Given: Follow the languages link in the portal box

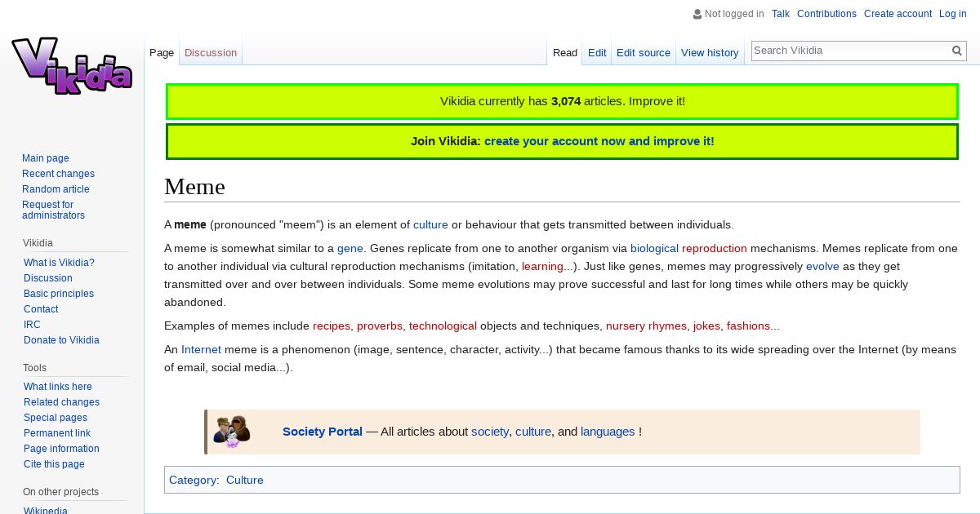Looking at the screenshot, I should [x=608, y=432].
